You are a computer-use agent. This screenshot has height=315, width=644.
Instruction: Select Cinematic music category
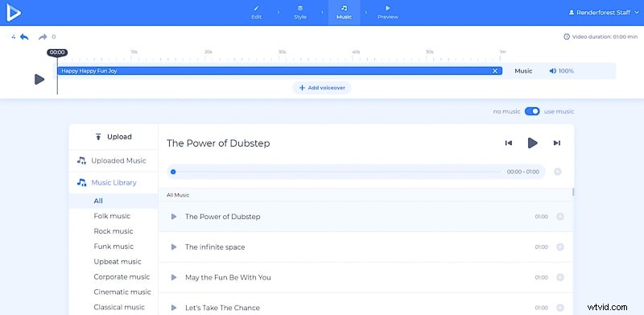(122, 292)
